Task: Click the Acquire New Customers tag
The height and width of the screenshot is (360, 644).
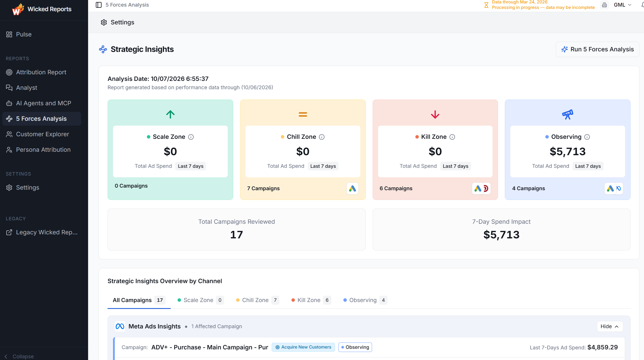Action: point(303,347)
